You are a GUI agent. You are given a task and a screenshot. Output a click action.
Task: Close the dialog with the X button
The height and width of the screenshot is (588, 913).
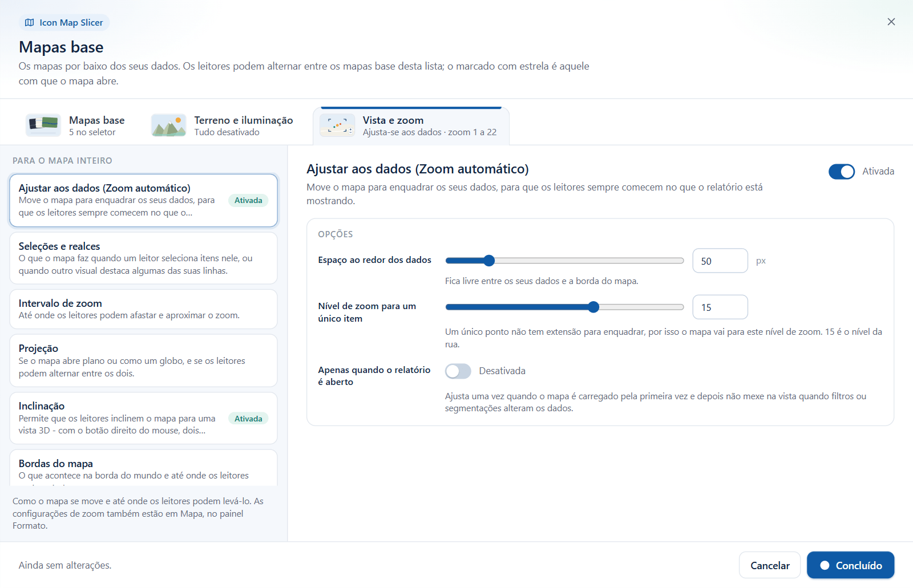(891, 22)
